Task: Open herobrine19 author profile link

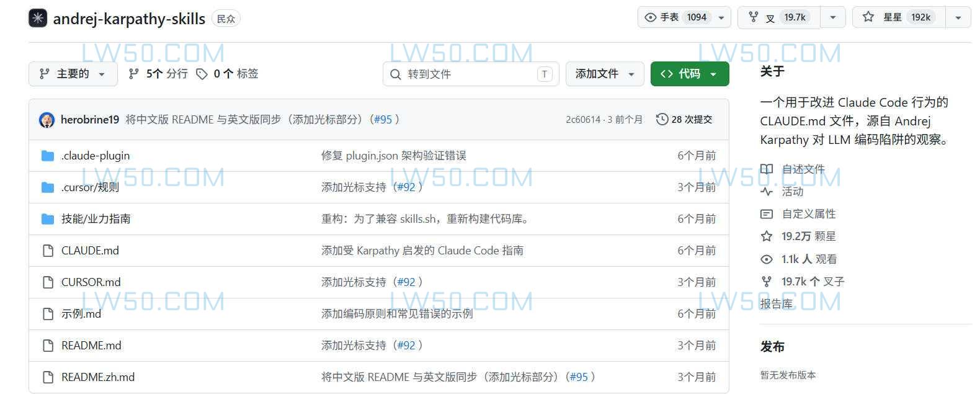Action: (x=90, y=119)
